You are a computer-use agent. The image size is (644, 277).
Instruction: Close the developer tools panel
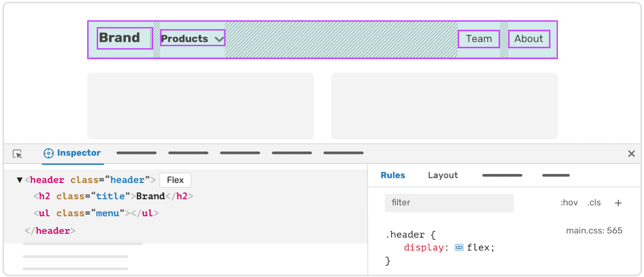coord(631,154)
